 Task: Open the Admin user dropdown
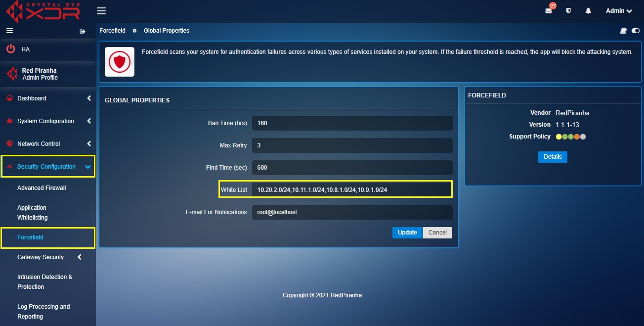(x=619, y=11)
